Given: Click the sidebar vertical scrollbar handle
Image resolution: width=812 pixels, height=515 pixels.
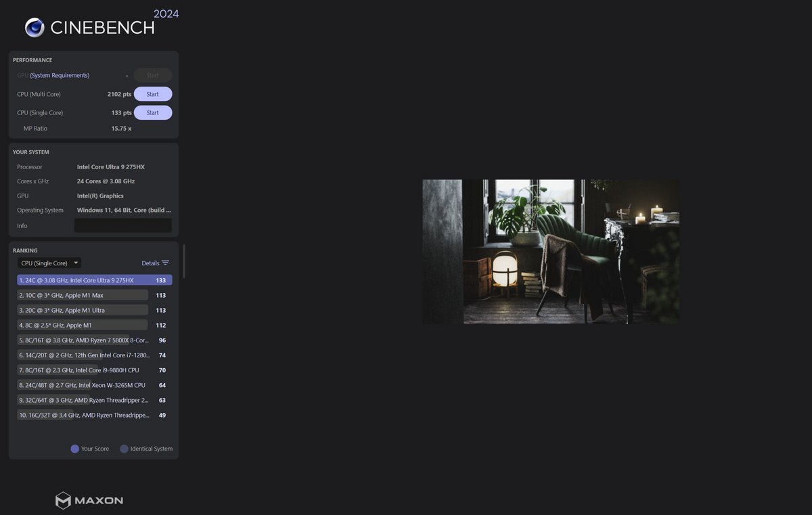Looking at the screenshot, I should pyautogui.click(x=184, y=261).
